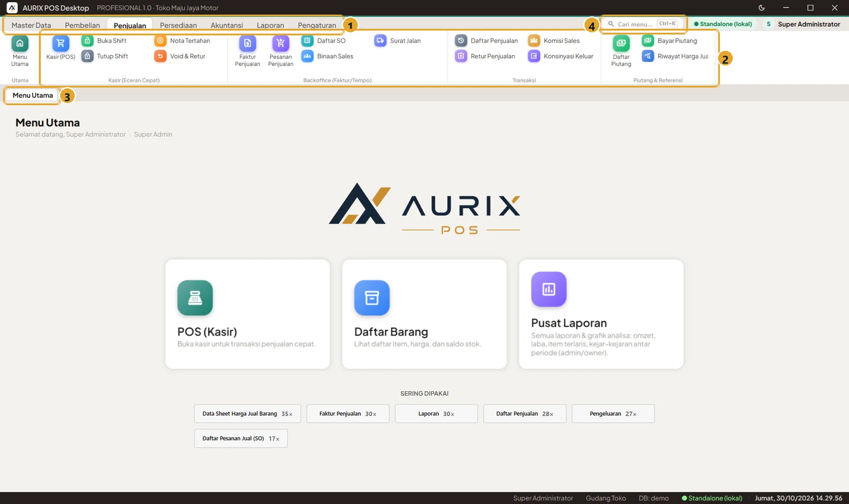
Task: Open the Faktur Penjualan 30x shortcut
Action: 348,414
